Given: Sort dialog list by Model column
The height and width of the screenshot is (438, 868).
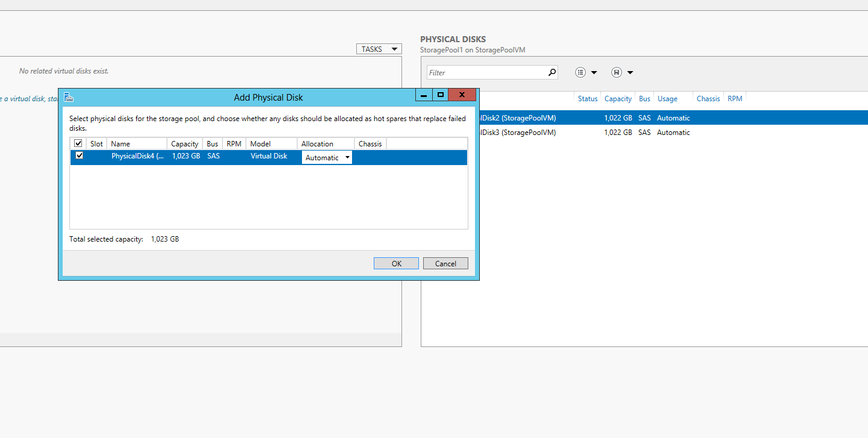Looking at the screenshot, I should [x=272, y=144].
